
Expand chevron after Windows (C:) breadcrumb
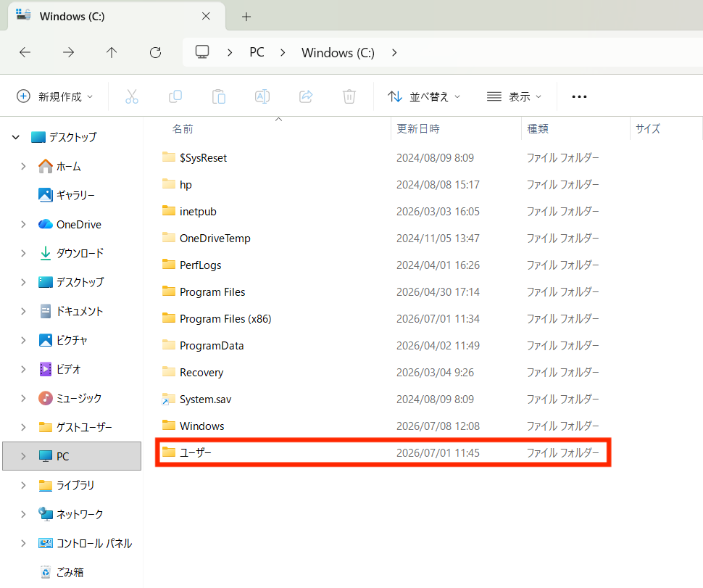pyautogui.click(x=394, y=52)
